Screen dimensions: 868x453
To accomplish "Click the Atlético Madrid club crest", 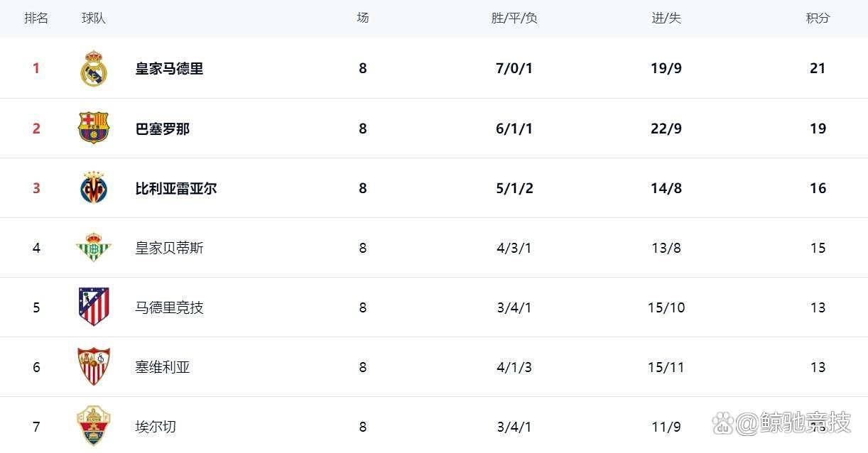I will [94, 307].
